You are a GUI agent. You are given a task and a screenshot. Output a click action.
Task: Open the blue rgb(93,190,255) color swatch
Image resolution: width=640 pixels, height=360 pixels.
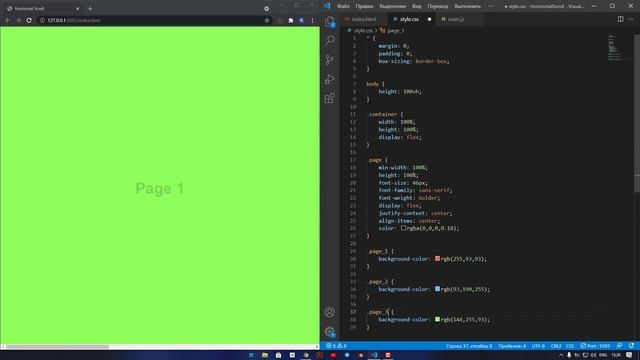pos(437,289)
